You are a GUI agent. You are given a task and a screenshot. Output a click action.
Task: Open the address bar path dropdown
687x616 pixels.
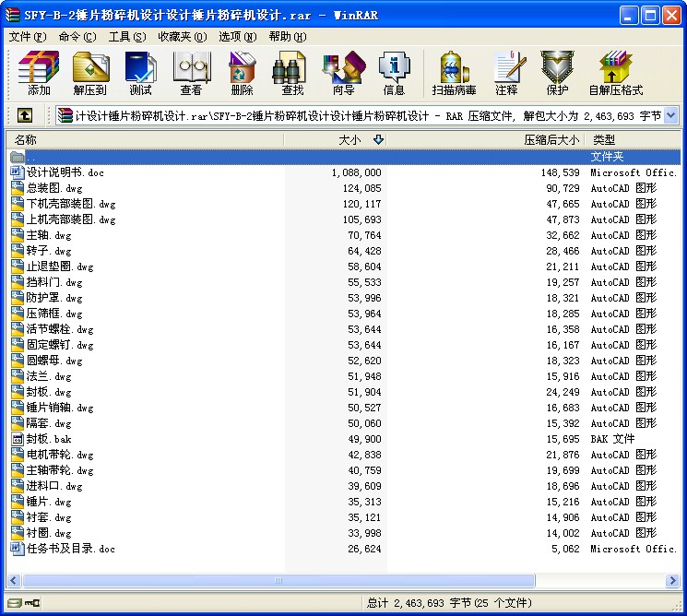tap(671, 115)
